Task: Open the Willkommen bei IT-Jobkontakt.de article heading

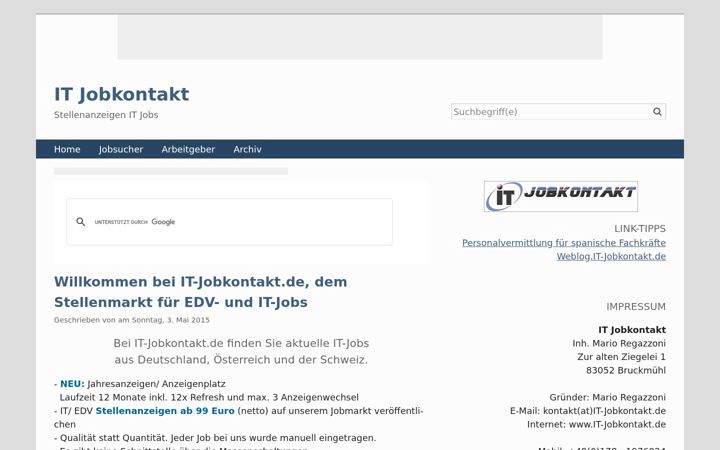Action: tap(201, 292)
